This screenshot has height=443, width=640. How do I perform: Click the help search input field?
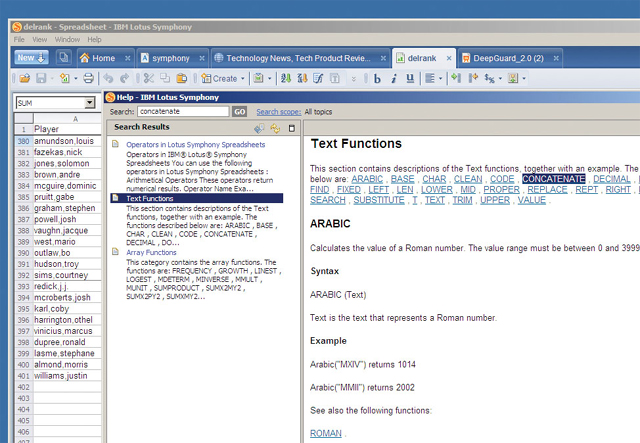[x=183, y=111]
